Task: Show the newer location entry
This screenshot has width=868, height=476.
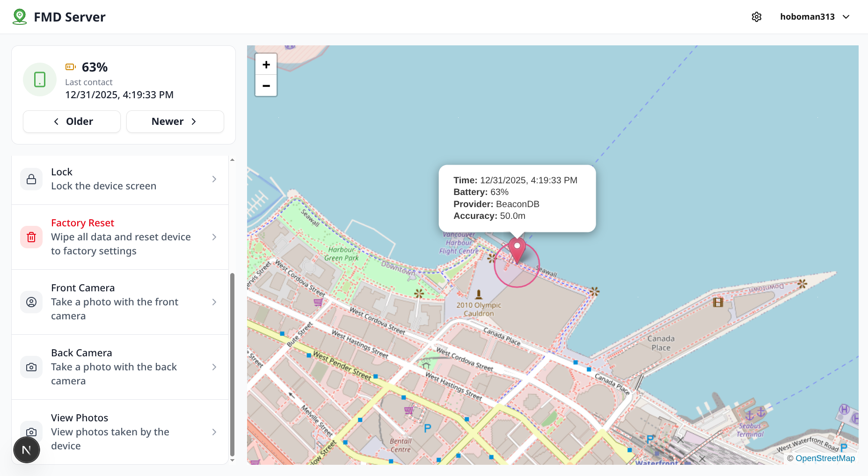Action: pyautogui.click(x=175, y=122)
